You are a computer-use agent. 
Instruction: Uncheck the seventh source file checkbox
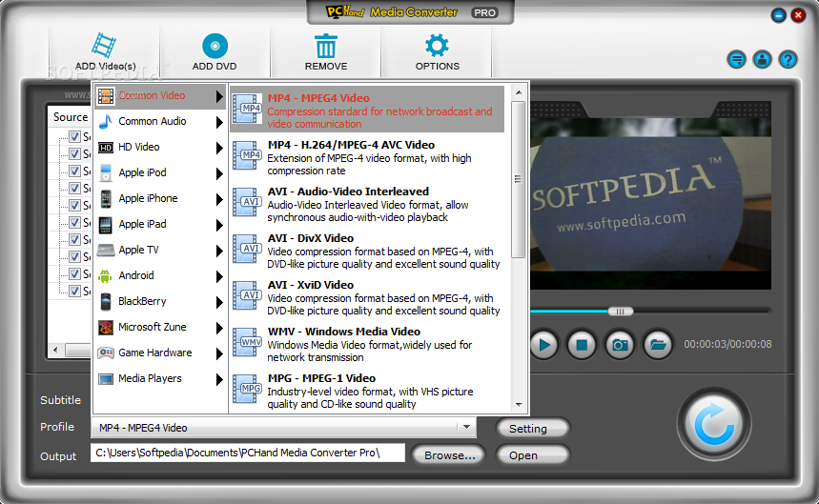tap(74, 239)
